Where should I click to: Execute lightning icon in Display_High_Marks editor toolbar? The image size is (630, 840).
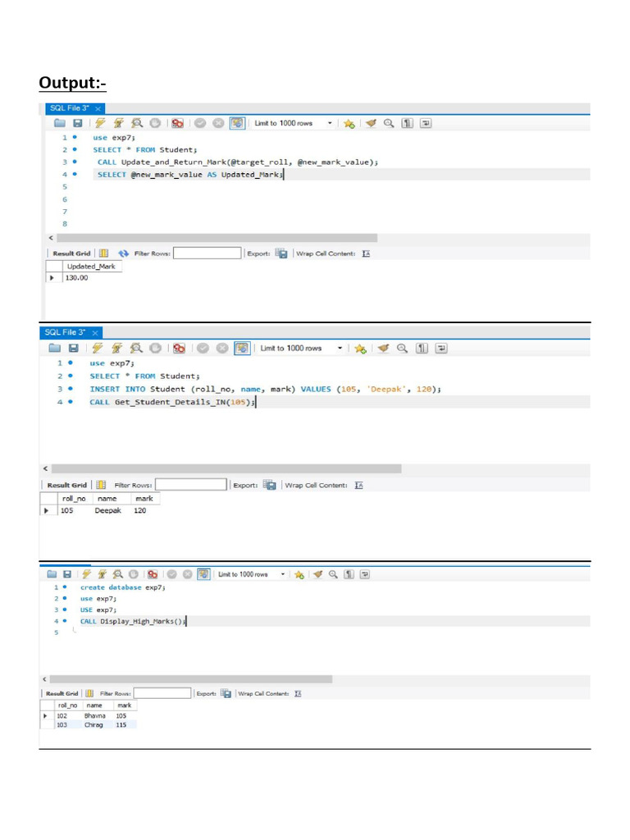[87, 574]
